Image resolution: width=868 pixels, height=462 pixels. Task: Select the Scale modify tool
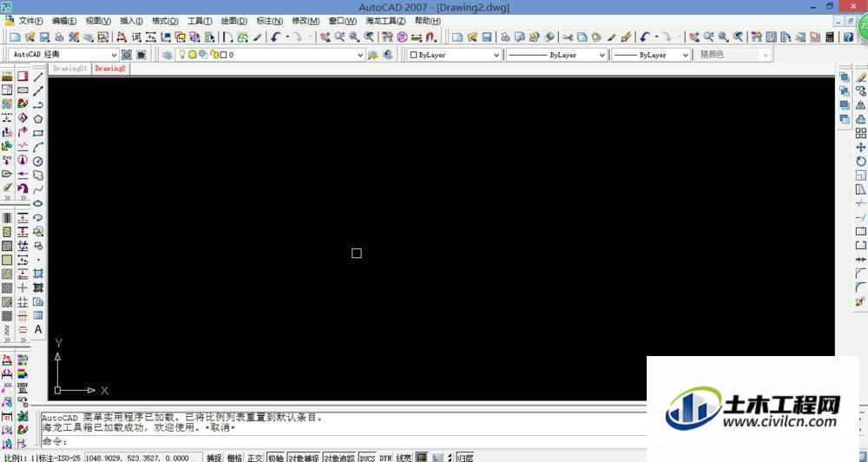860,175
